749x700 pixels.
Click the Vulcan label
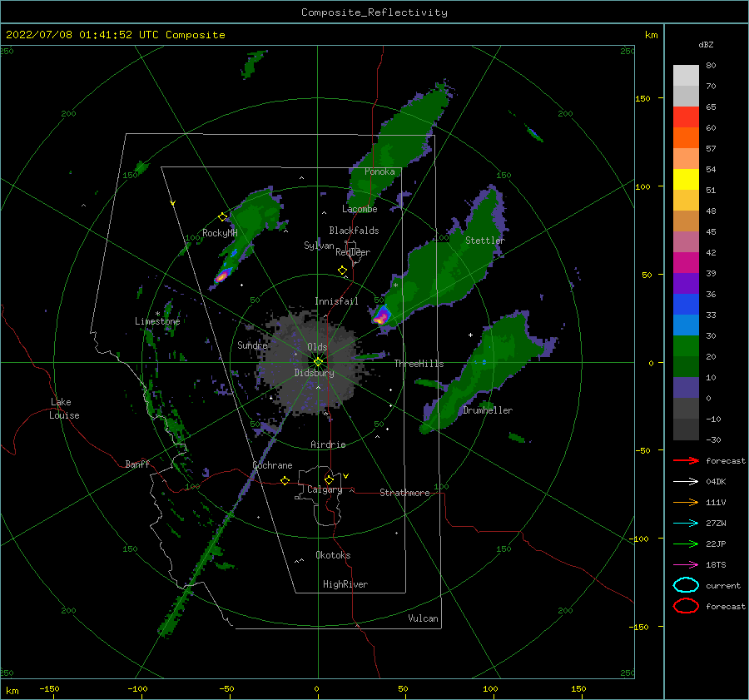click(x=423, y=618)
